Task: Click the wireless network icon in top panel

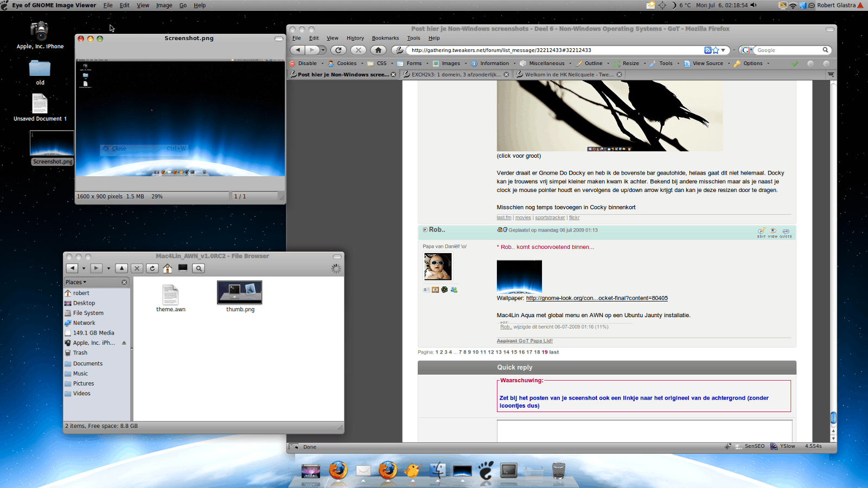Action: tap(793, 5)
